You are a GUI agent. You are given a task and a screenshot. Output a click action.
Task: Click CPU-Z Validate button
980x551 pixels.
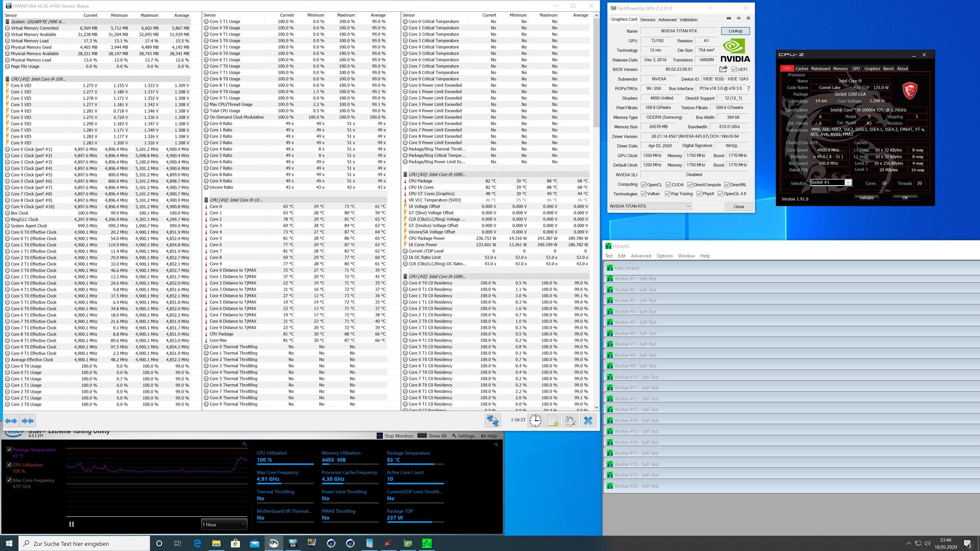866,197
